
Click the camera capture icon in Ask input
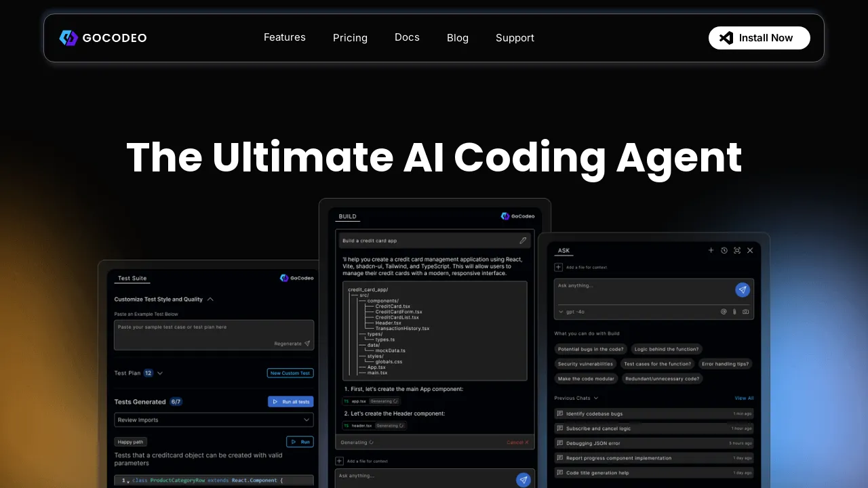click(746, 312)
